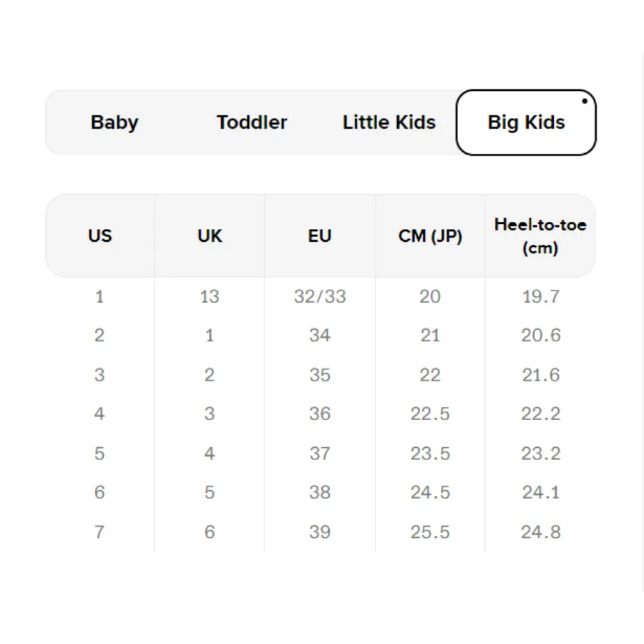This screenshot has width=644, height=644.
Task: Click the heel-to-toe value 24.8
Action: pos(540,532)
